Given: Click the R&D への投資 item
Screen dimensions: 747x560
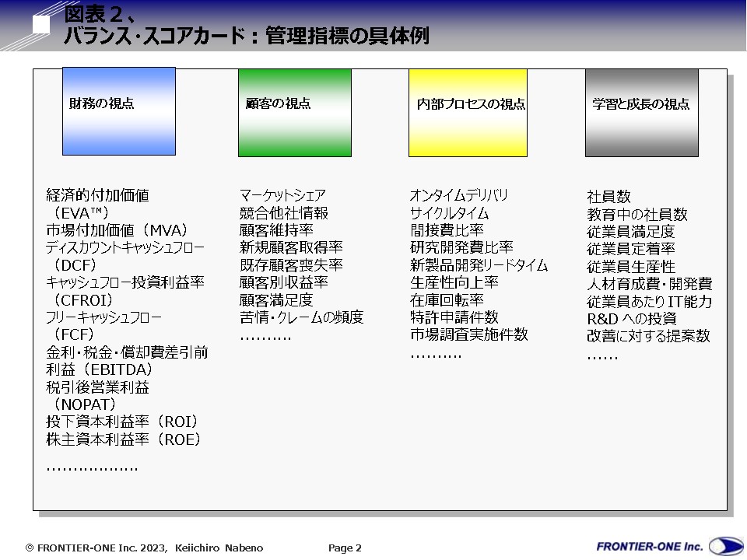Looking at the screenshot, I should click(x=631, y=319).
